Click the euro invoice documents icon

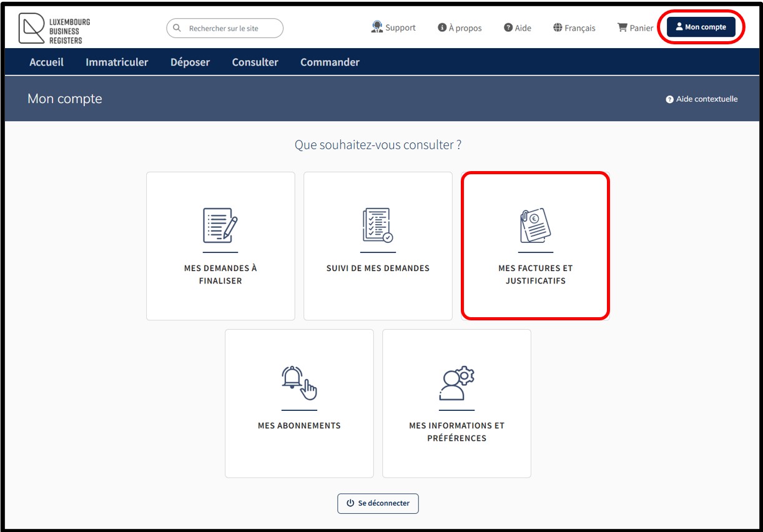click(x=535, y=225)
